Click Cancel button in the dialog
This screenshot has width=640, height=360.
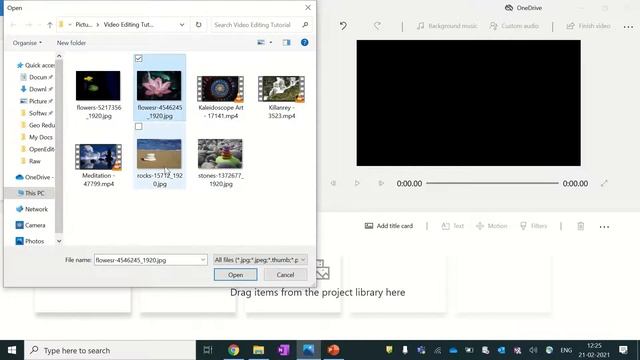(285, 275)
